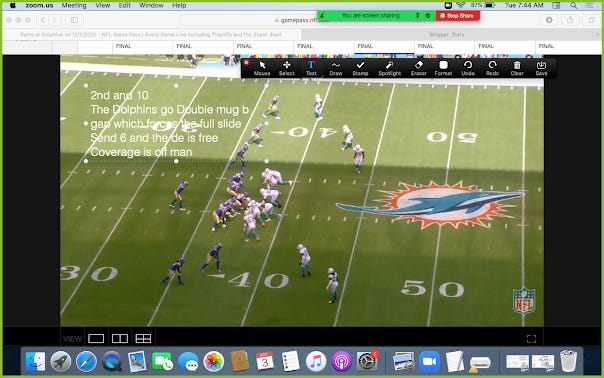Open Calendar from the dock
The width and height of the screenshot is (604, 378).
[265, 361]
